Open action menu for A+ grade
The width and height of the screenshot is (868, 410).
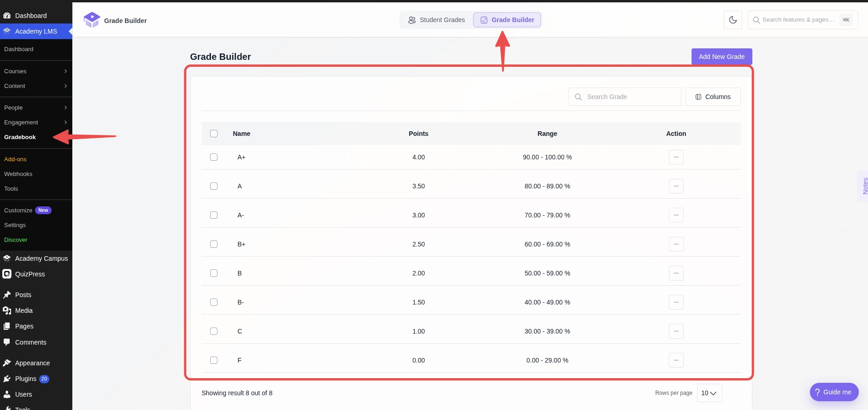(676, 157)
